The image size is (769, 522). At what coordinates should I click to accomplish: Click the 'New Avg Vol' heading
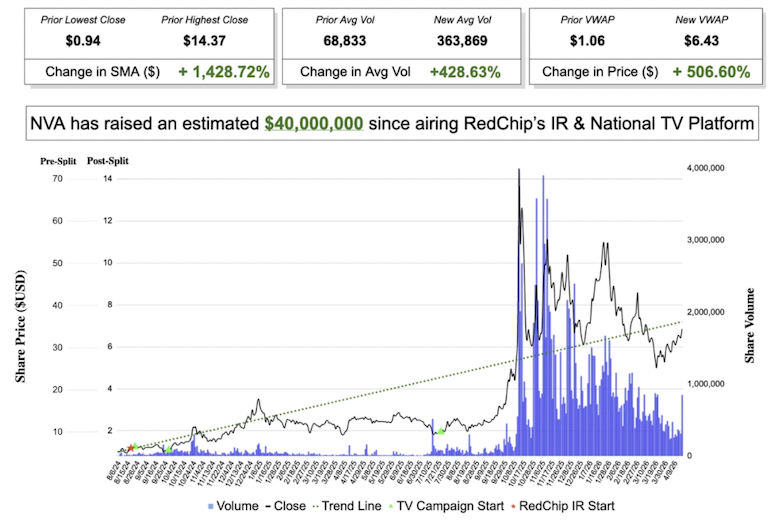pos(462,20)
